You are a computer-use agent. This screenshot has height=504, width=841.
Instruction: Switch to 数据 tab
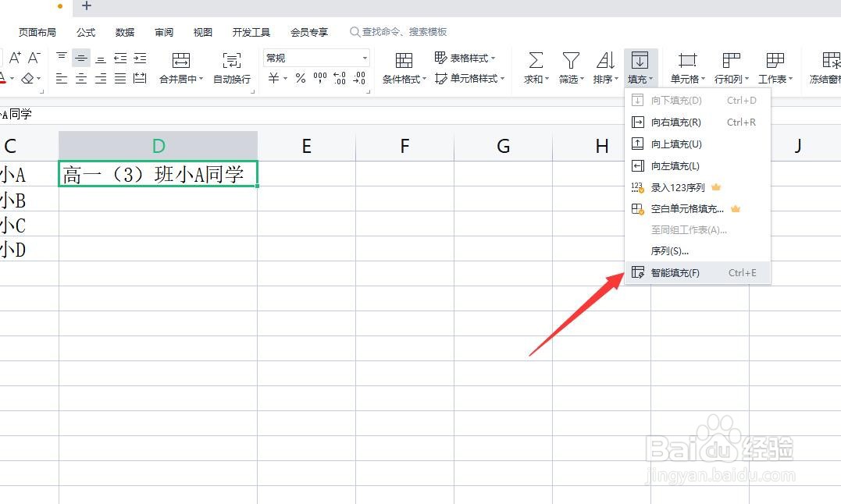(125, 32)
